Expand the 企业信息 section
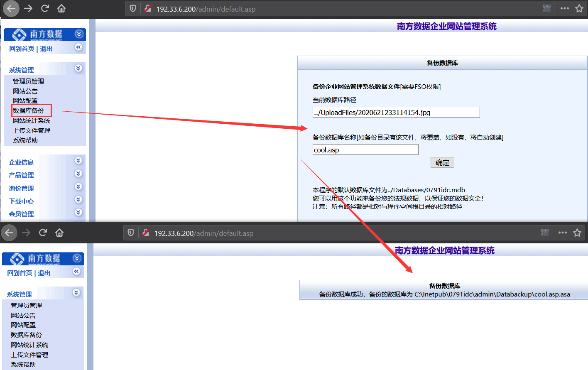The height and width of the screenshot is (370, 588). coord(78,160)
